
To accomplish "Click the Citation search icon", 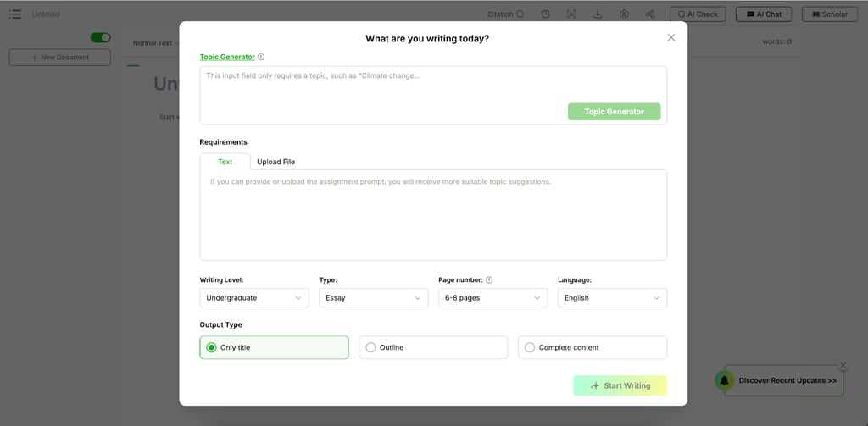I will (520, 14).
